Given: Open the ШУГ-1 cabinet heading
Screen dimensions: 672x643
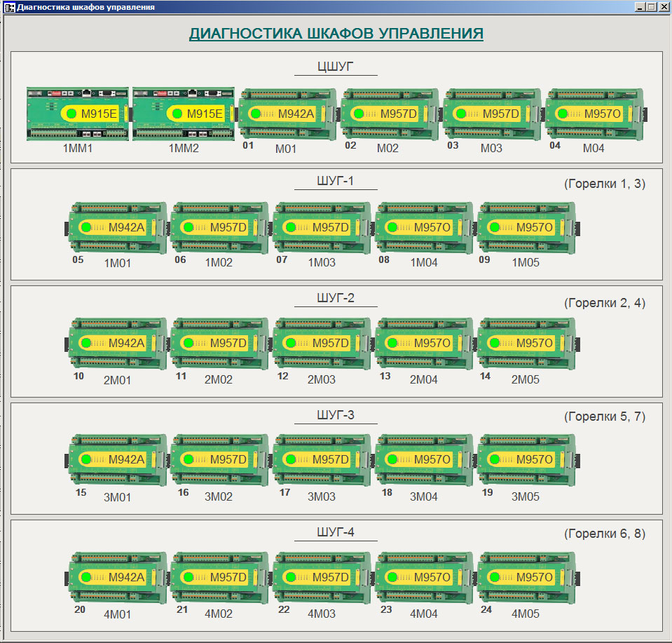Looking at the screenshot, I should click(x=336, y=182).
